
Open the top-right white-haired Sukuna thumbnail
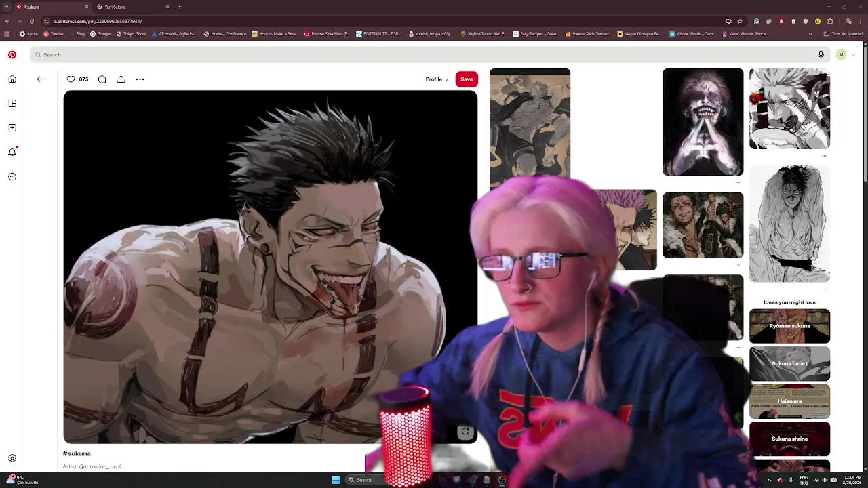point(789,108)
